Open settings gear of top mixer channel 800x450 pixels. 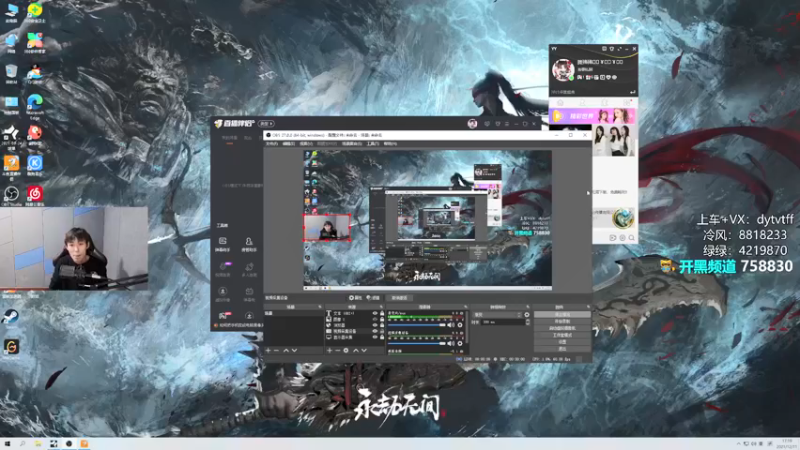point(460,325)
